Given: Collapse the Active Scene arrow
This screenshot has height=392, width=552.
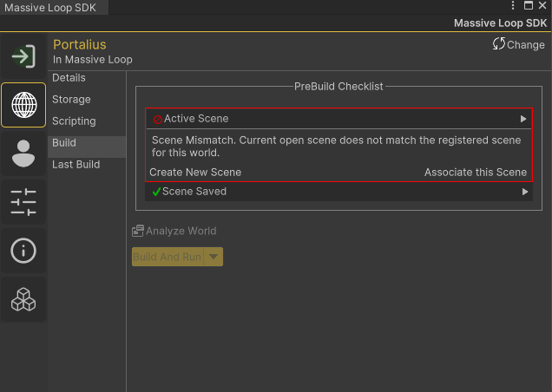Looking at the screenshot, I should pyautogui.click(x=523, y=119).
